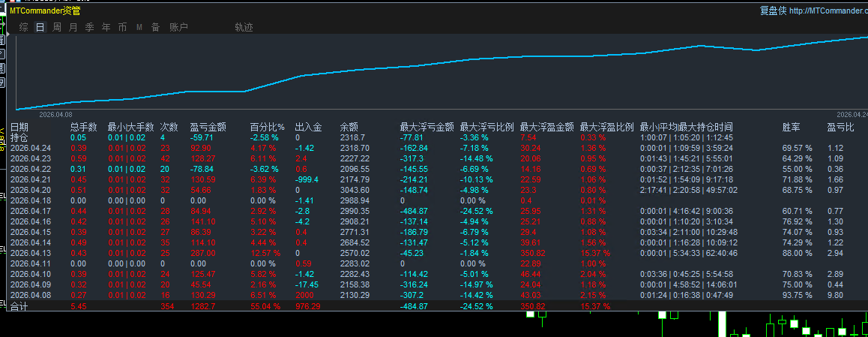Viewport: 868px width, 337px height.
Task: Switch to the 季 quarterly view
Action: coord(90,28)
